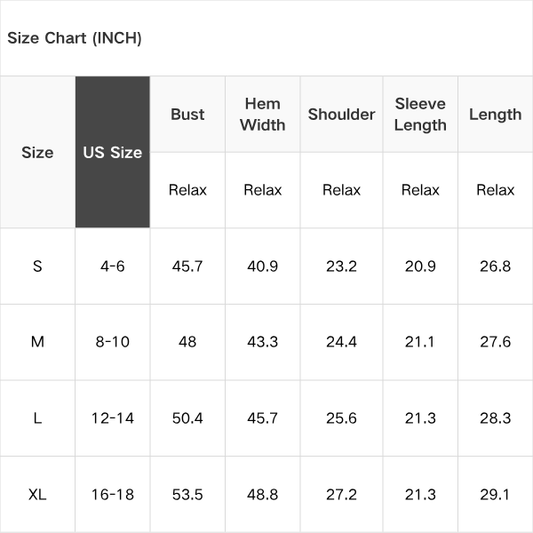Click the 4-6 US size cell
This screenshot has height=533, width=533.
click(x=113, y=266)
